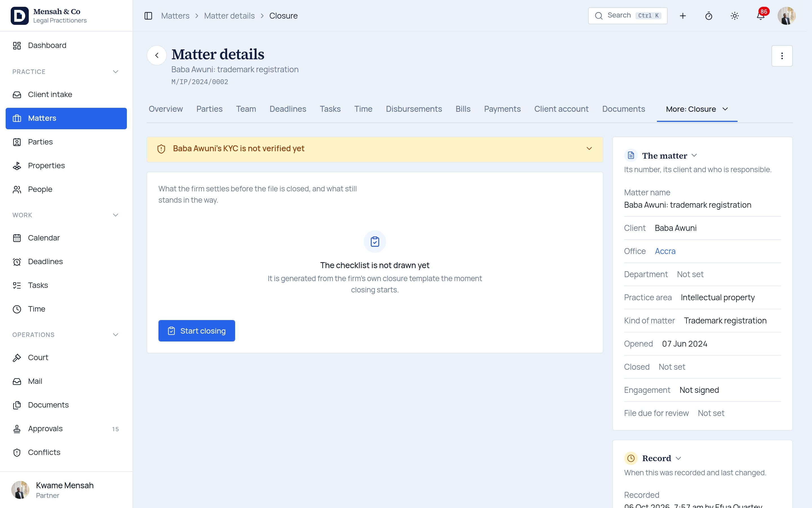Collapse the WORK sidebar section
Screen dimensions: 812x508
click(115, 215)
